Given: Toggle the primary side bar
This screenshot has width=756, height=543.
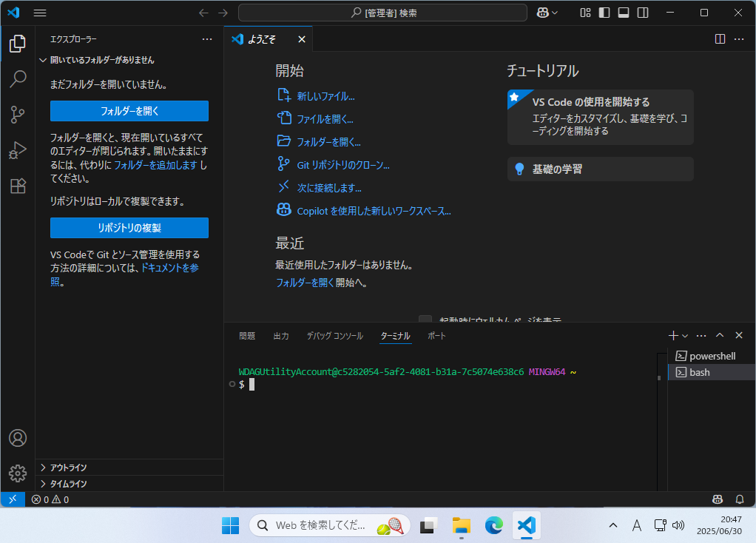Looking at the screenshot, I should coord(604,13).
